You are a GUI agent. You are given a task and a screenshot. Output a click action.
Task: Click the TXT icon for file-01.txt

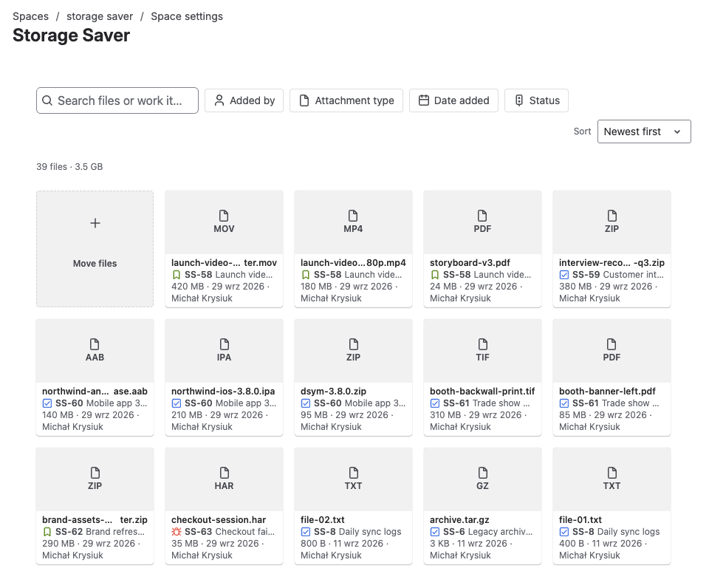[x=612, y=473]
